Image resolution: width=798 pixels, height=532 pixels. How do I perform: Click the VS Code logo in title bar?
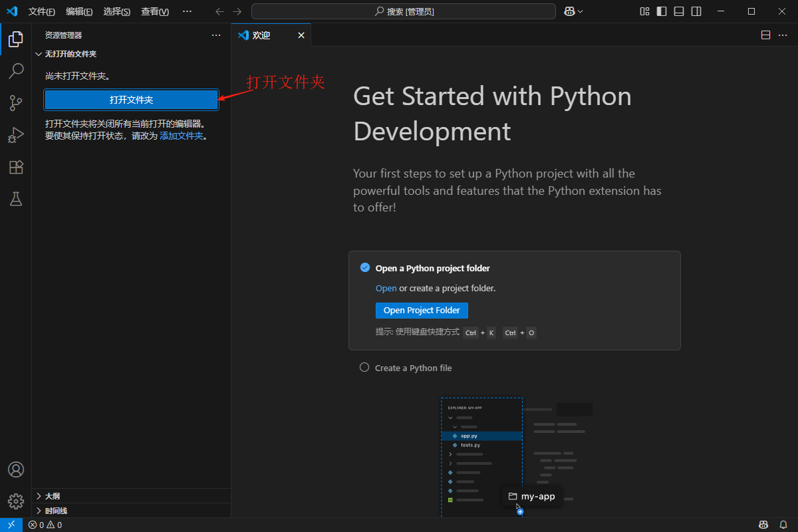pyautogui.click(x=12, y=11)
